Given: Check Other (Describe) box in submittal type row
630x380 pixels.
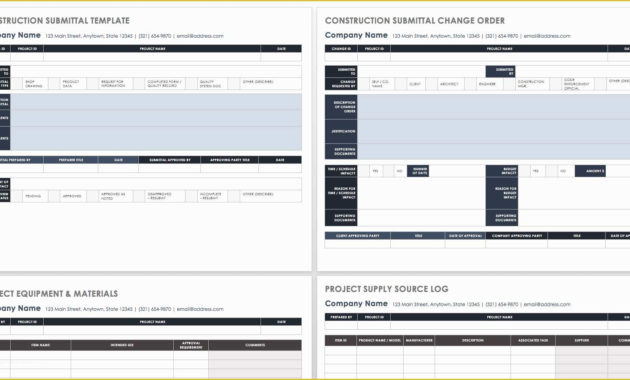Looking at the screenshot, I should 233,84.
